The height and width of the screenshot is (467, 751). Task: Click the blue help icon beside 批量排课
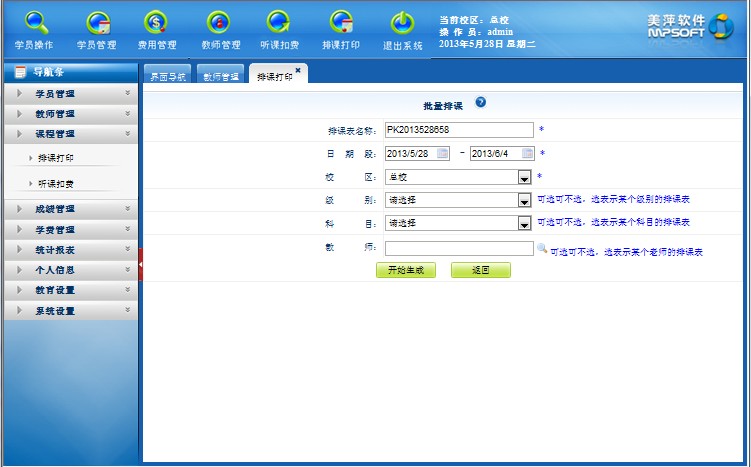coord(481,103)
